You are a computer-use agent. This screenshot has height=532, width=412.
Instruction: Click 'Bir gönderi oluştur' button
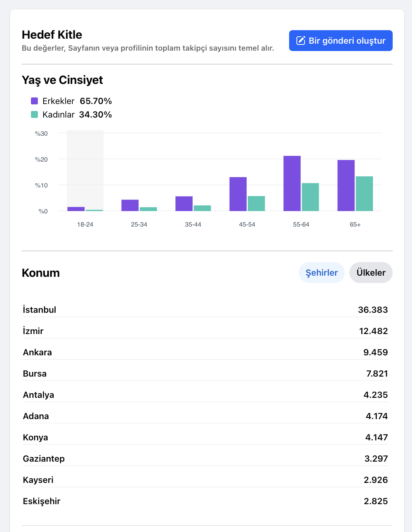[341, 41]
